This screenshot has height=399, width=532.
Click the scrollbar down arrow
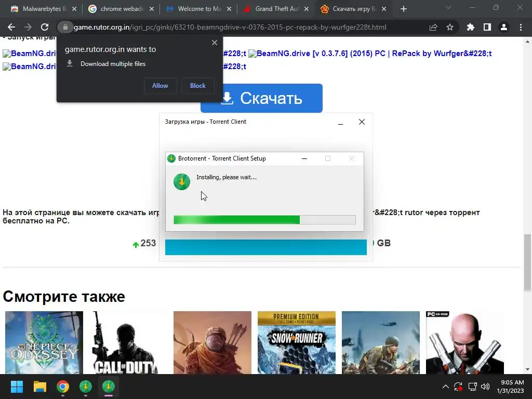coord(527,369)
